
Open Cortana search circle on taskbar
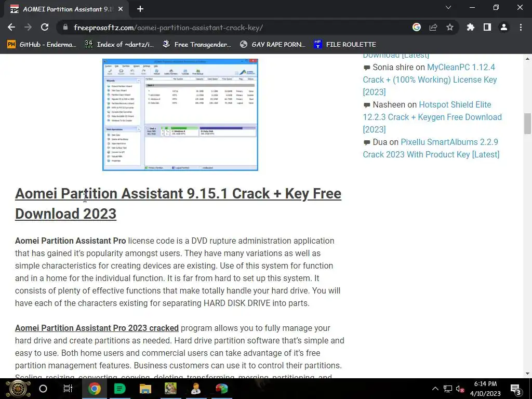43,389
